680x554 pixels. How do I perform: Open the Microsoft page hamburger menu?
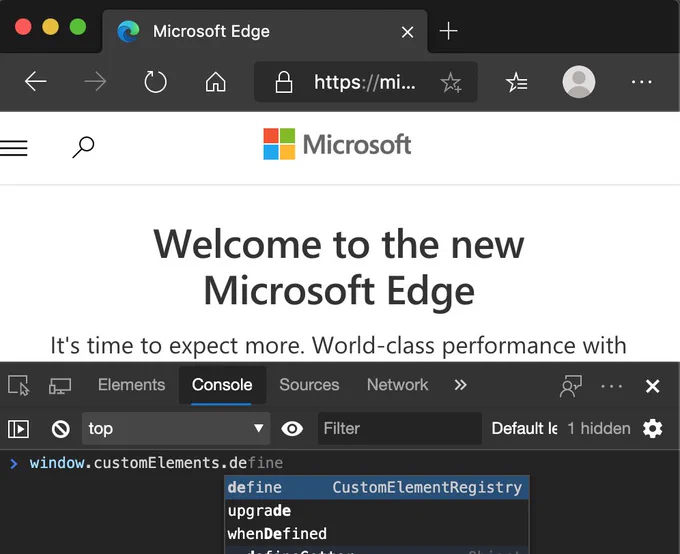coord(14,148)
